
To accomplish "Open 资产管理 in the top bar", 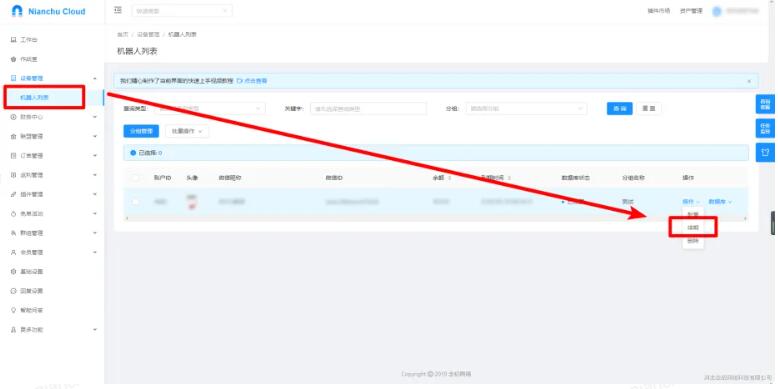I will (x=691, y=11).
